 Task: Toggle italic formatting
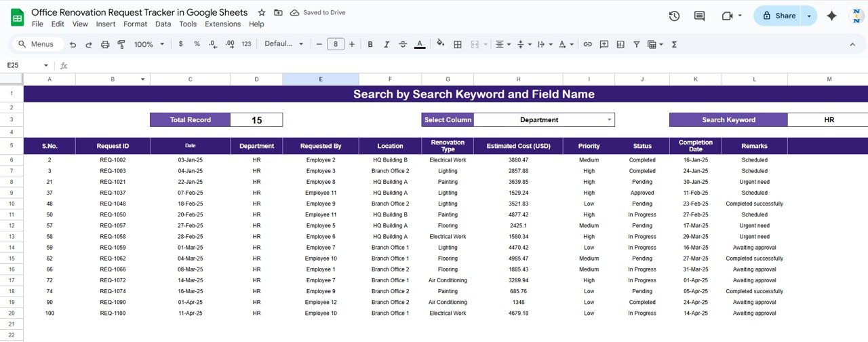pos(387,44)
